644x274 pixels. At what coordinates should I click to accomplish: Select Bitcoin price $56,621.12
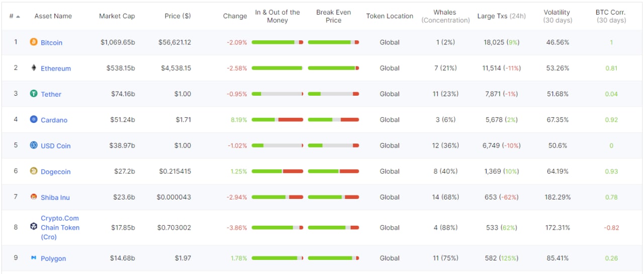point(175,42)
